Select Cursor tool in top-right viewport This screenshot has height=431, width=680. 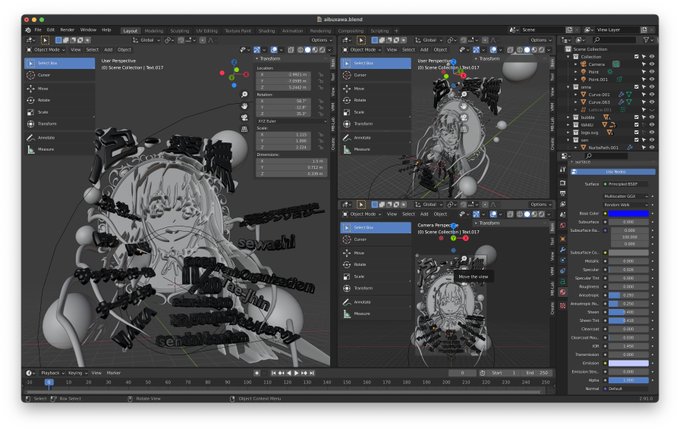(x=376, y=75)
